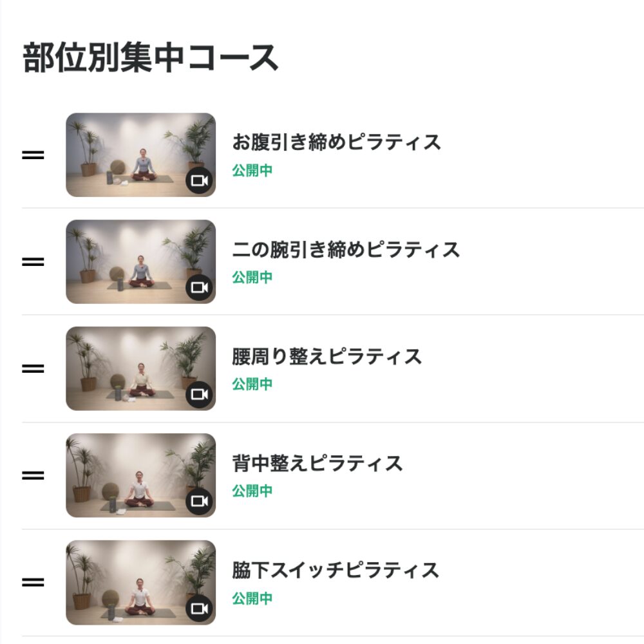The width and height of the screenshot is (644, 644).
Task: Open the お腹引き締めピラティス lesson title
Action: coord(336,142)
